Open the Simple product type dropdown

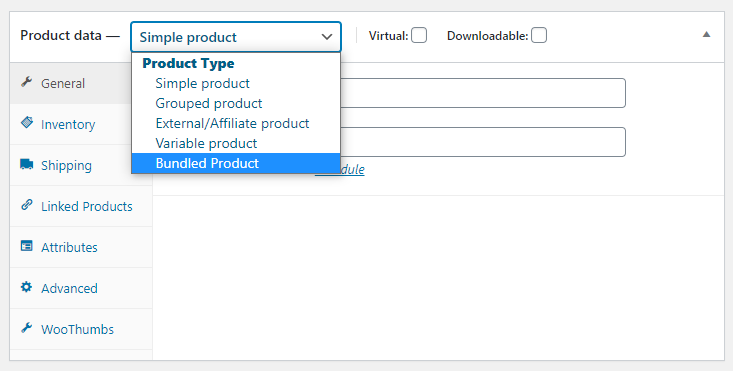click(x=236, y=37)
